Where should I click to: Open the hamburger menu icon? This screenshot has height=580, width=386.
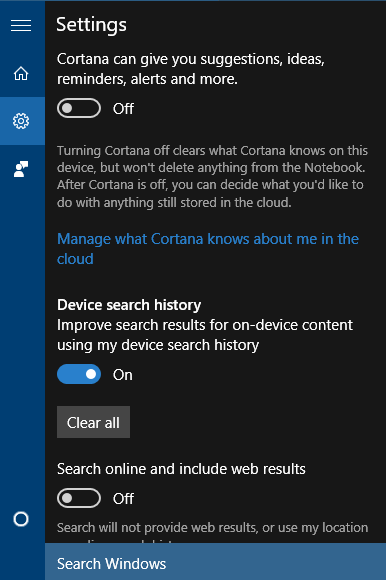[x=21, y=26]
